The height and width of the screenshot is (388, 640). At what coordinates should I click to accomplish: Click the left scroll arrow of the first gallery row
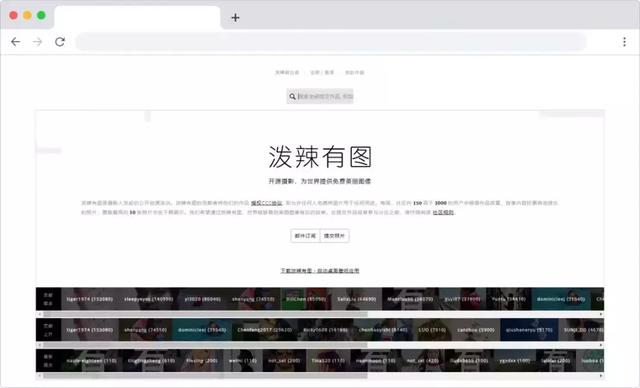coord(39,314)
